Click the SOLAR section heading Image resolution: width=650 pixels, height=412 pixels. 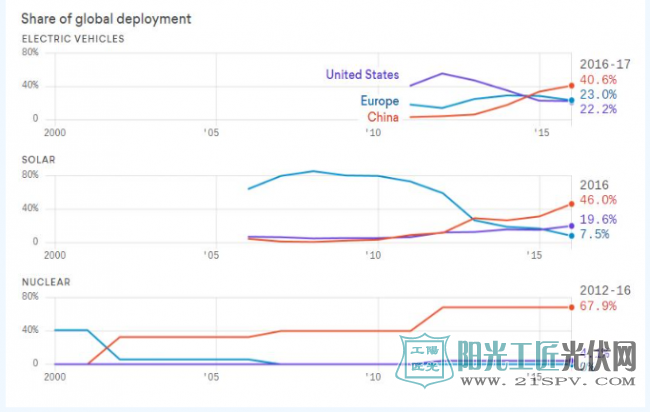[x=39, y=159]
